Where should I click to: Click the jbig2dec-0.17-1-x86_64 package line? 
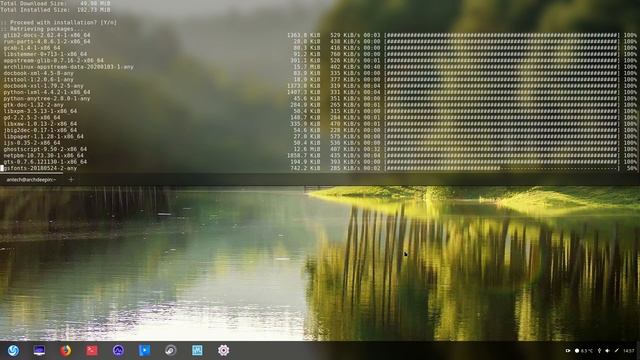click(40, 130)
